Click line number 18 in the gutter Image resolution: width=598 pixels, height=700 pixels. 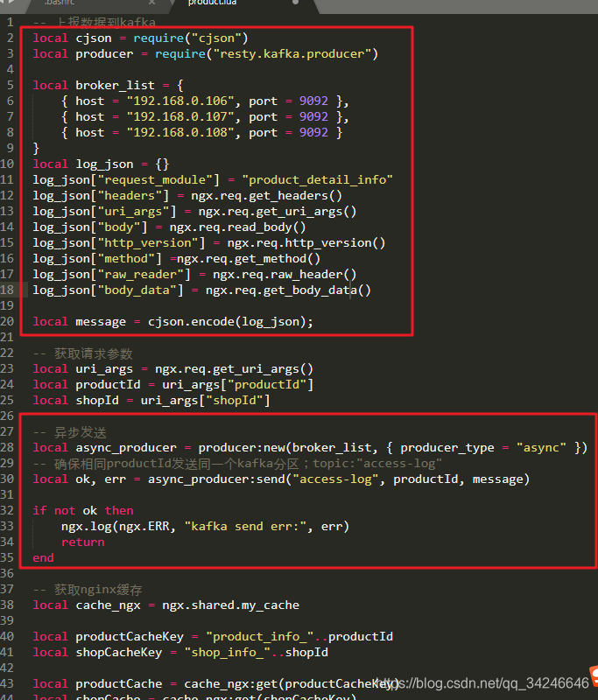[x=7, y=290]
